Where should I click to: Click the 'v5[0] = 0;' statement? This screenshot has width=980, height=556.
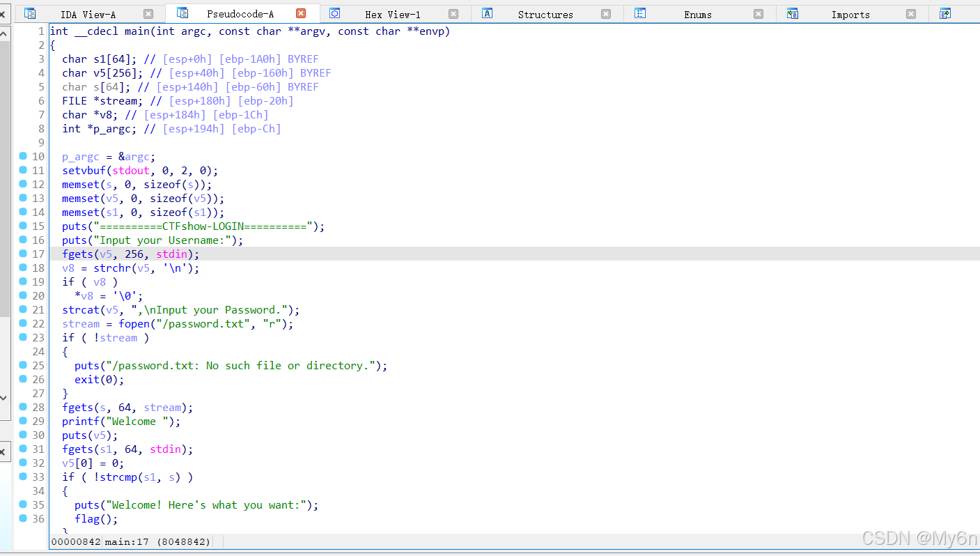tap(93, 463)
